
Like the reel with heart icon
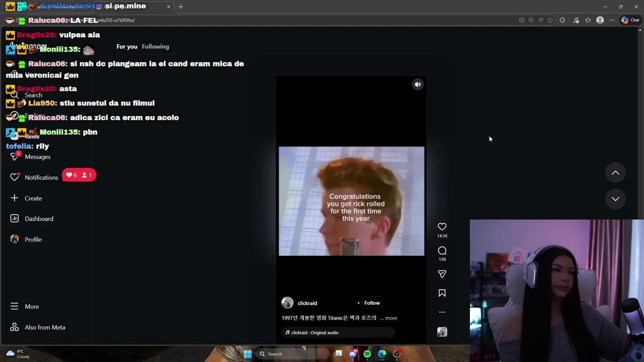tap(442, 227)
